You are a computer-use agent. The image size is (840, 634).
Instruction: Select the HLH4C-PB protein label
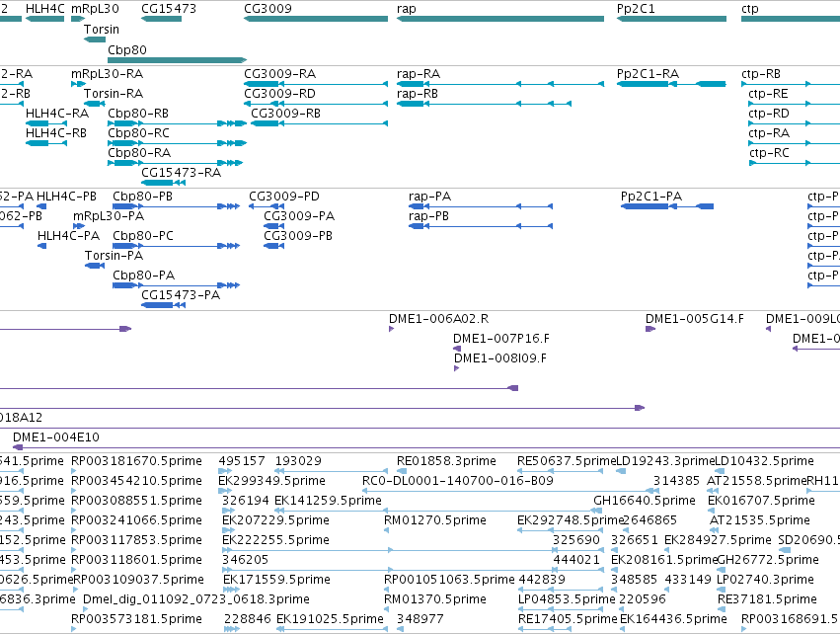[x=66, y=197]
